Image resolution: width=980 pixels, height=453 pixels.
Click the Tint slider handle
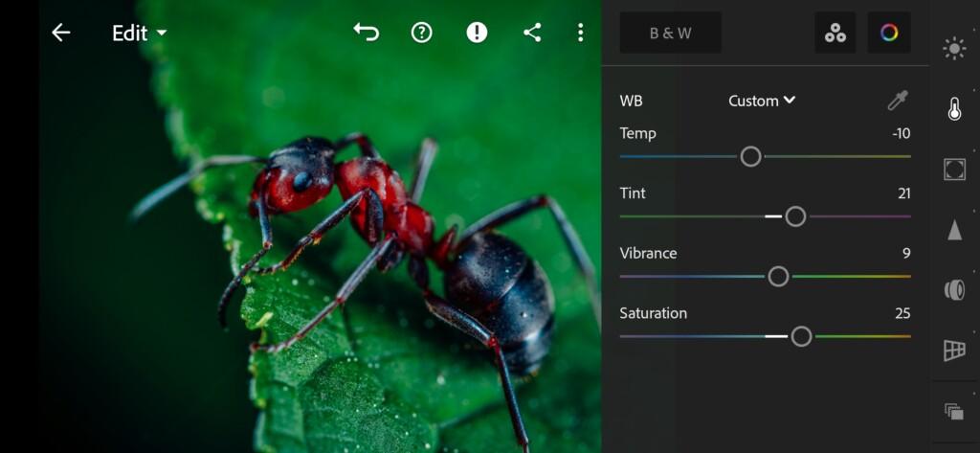795,216
